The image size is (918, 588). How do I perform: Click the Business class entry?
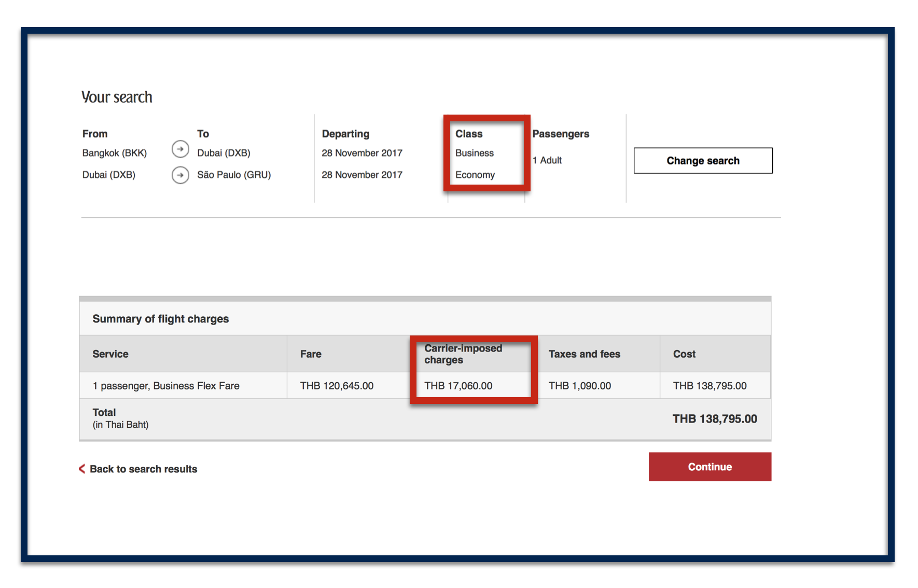pyautogui.click(x=475, y=153)
